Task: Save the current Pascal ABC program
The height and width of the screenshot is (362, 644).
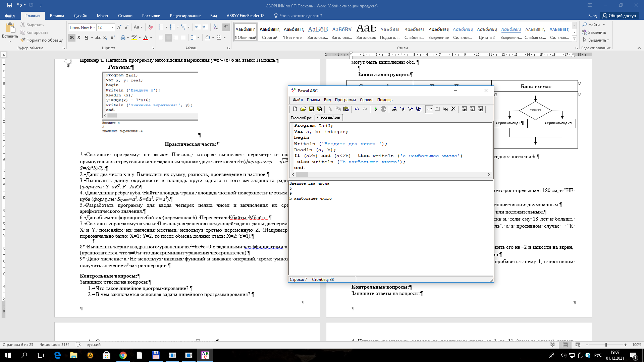Action: coord(311,109)
